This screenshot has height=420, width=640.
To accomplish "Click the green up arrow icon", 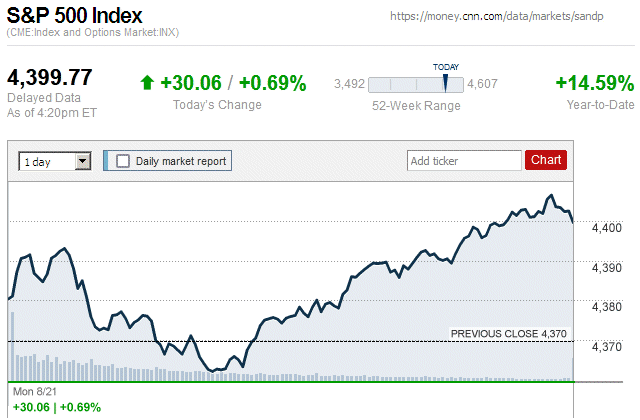I will coord(147,84).
